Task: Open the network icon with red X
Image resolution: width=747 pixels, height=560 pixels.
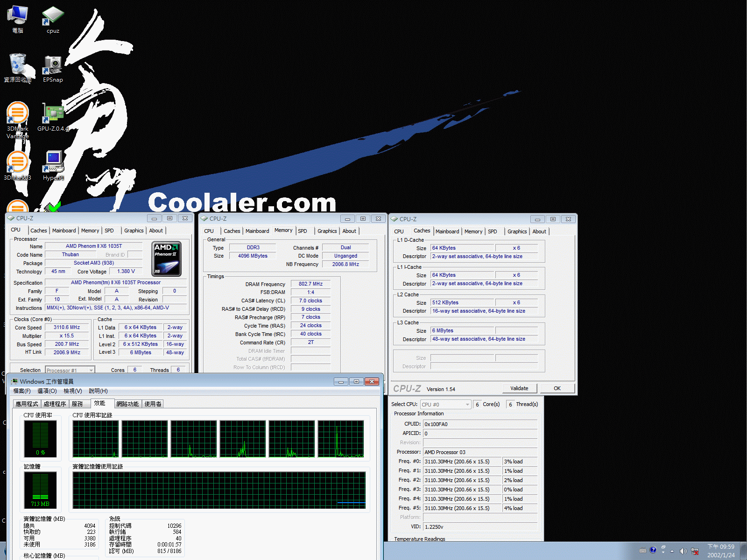Action: tap(695, 551)
